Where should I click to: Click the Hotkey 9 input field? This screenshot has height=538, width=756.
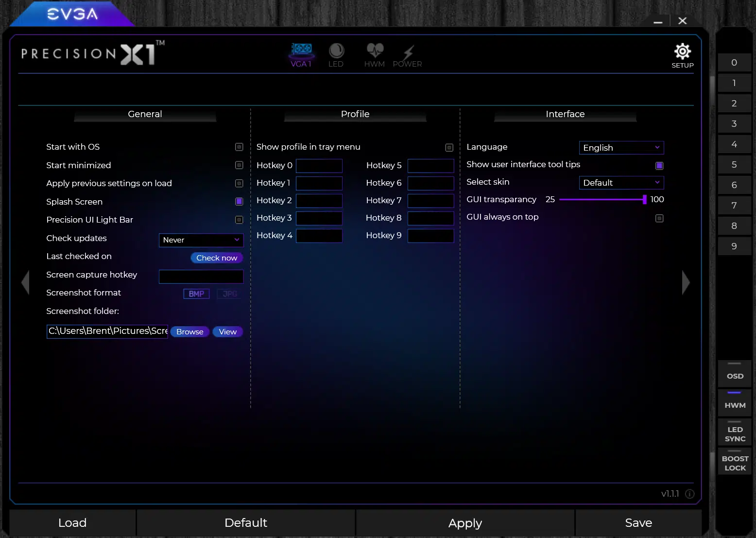(431, 236)
